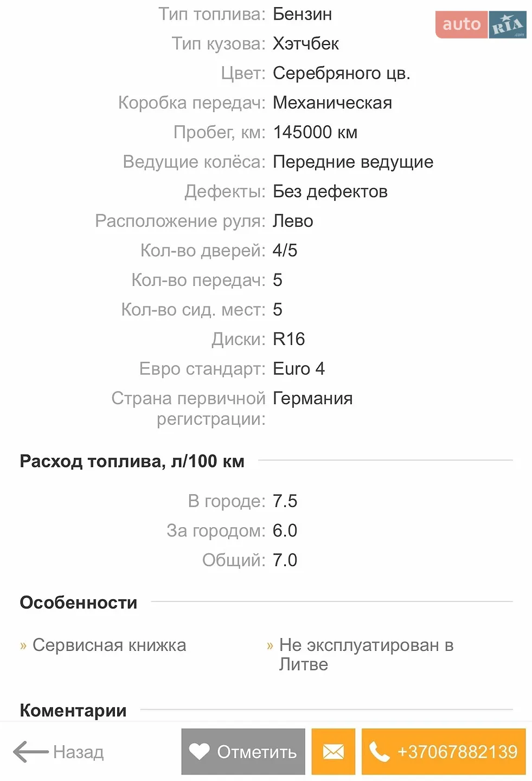Open the auto RIA logo
This screenshot has height=781, width=532.
(x=481, y=24)
